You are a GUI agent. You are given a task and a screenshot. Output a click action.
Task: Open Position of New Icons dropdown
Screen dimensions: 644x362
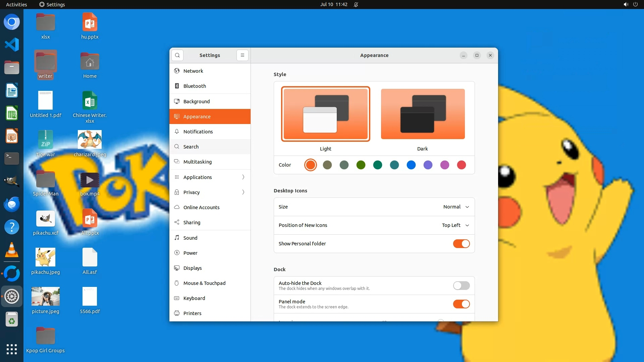click(455, 225)
